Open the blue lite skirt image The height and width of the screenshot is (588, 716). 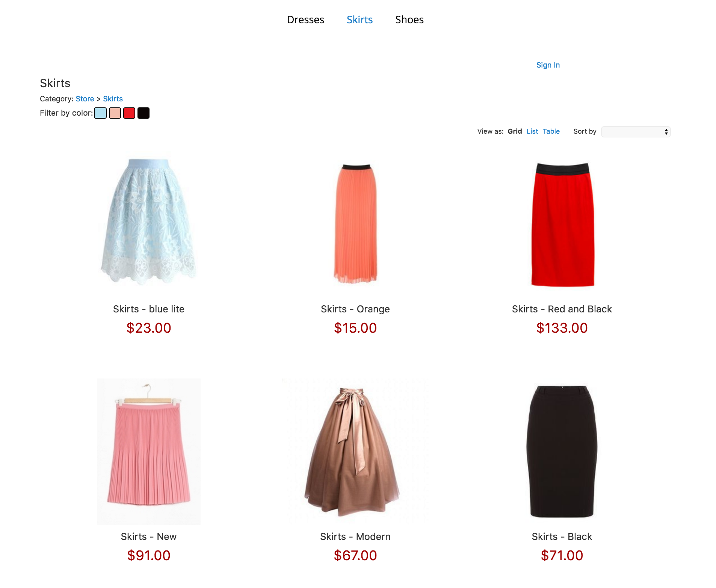pos(149,222)
